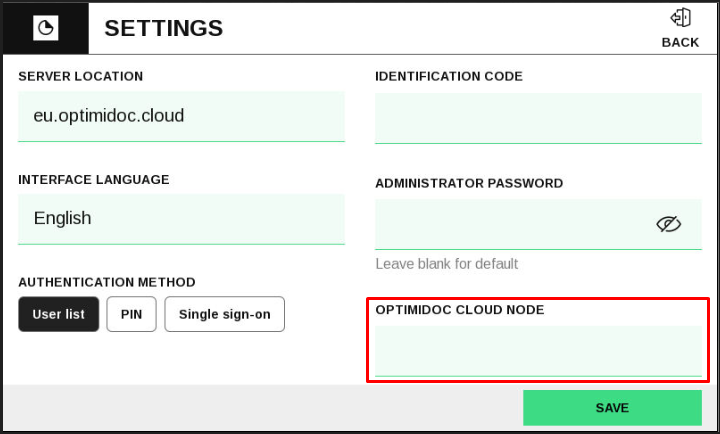Click the SERVER LOCATION label
Screen dimensions: 720x434
pos(81,76)
